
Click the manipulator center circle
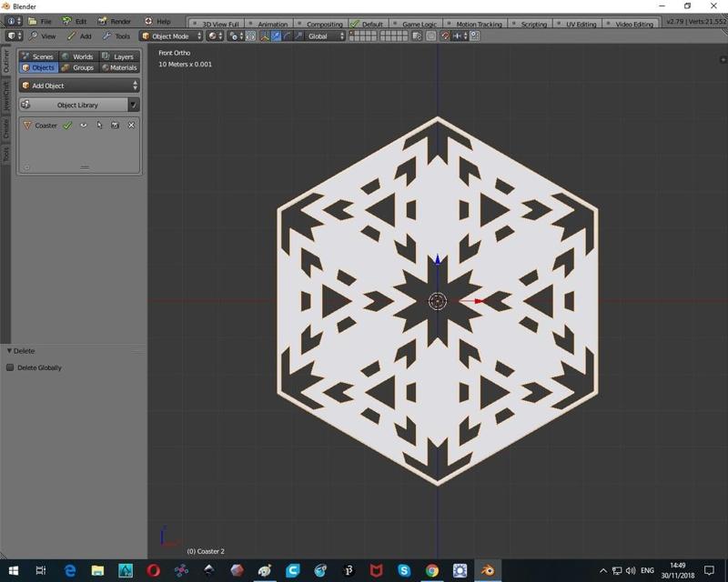pyautogui.click(x=438, y=301)
